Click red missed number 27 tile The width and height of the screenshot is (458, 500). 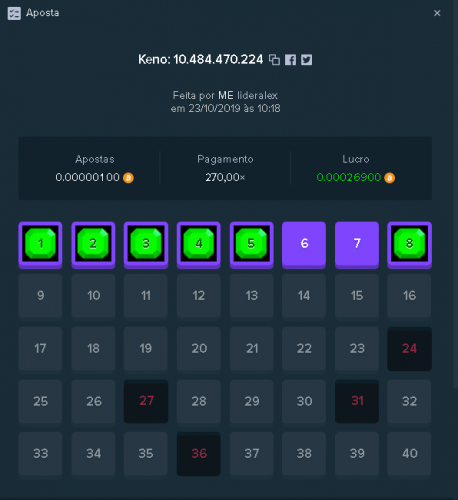pyautogui.click(x=146, y=401)
